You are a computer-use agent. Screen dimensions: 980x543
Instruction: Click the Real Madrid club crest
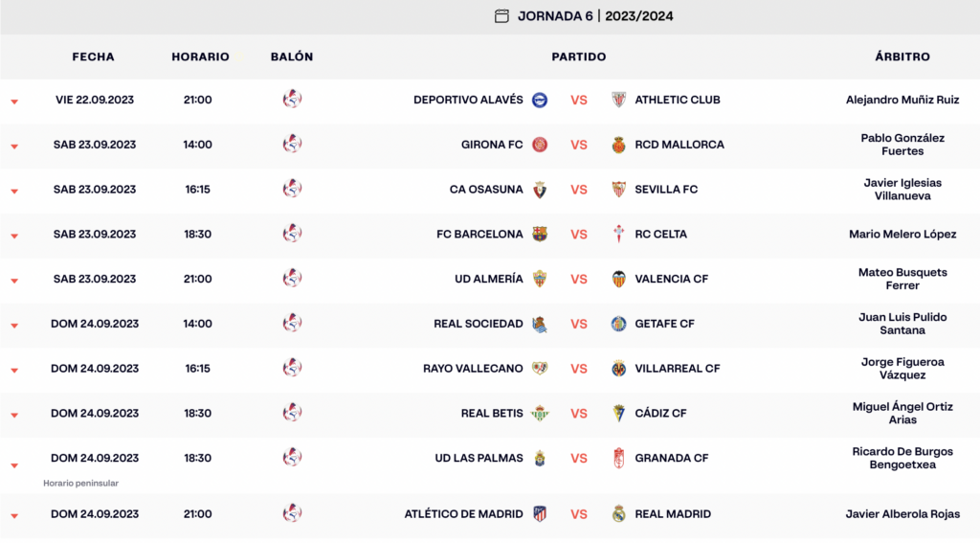tap(618, 514)
